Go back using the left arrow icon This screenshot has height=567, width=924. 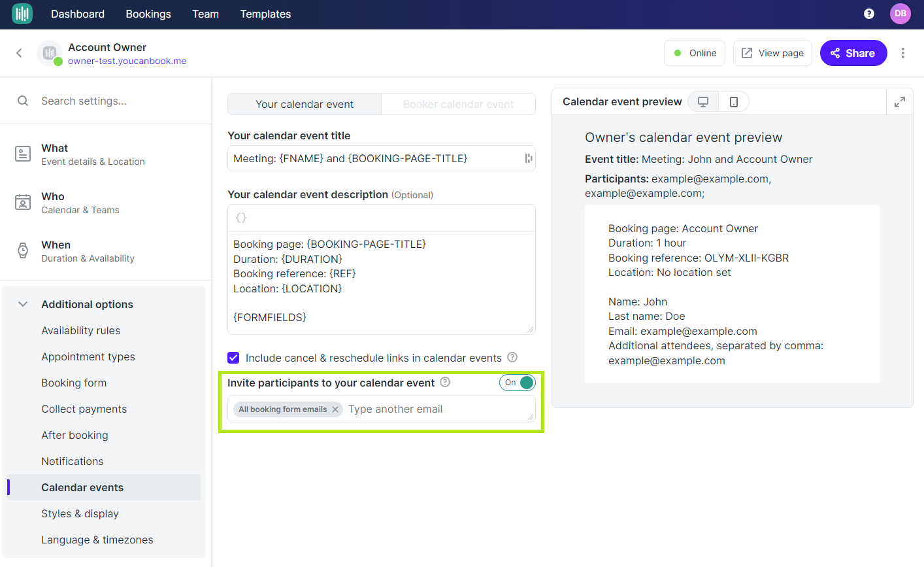click(19, 53)
